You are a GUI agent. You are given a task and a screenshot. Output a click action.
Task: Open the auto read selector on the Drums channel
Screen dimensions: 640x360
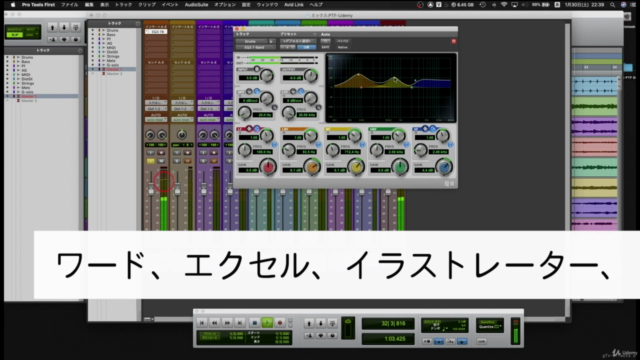pos(156,120)
